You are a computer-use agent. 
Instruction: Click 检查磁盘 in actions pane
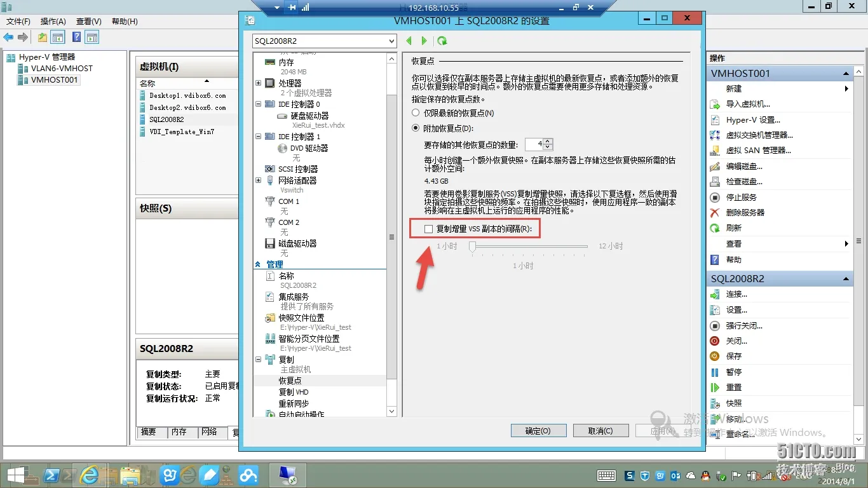(744, 182)
